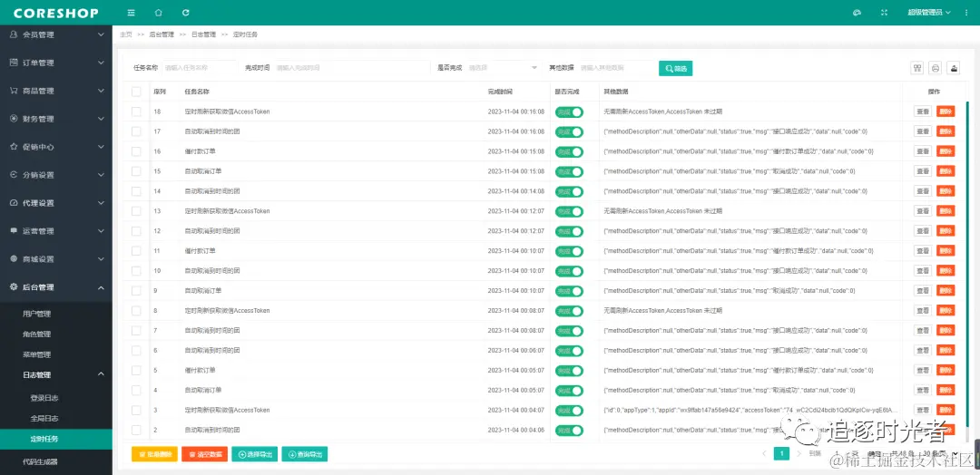
Task: Click the 主页 breadcrumb link
Action: 125,35
